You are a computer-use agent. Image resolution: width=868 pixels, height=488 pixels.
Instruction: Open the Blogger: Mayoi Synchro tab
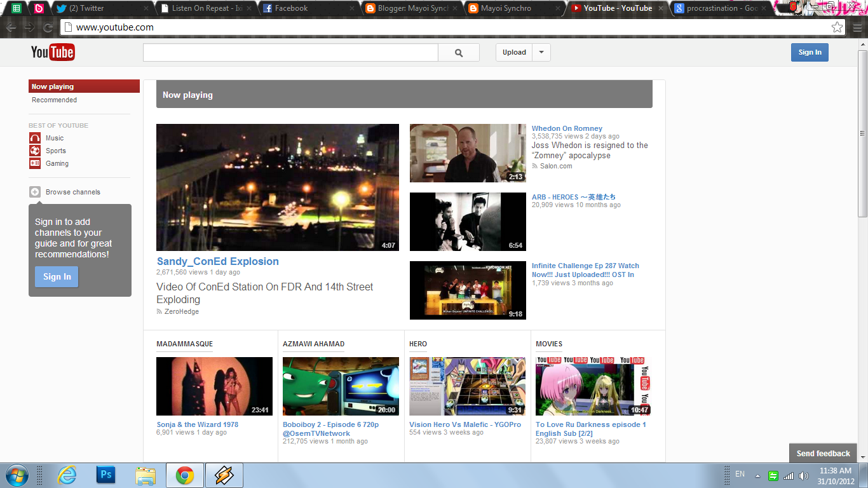coord(412,8)
